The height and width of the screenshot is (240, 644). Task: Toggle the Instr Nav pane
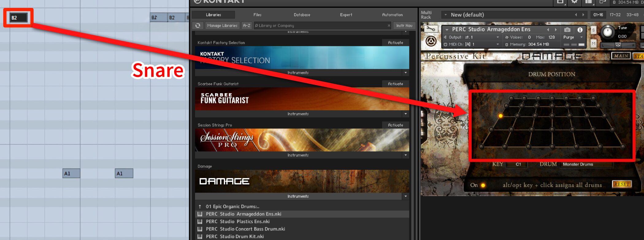point(404,25)
